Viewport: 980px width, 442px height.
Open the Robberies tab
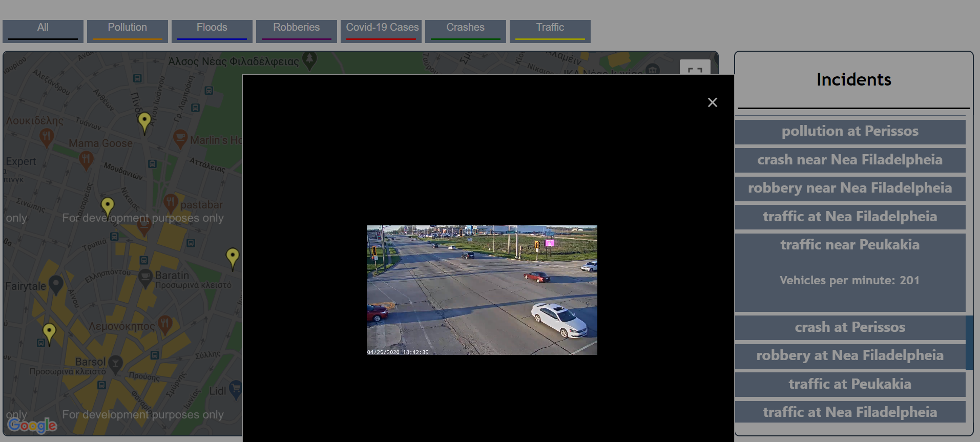[297, 31]
